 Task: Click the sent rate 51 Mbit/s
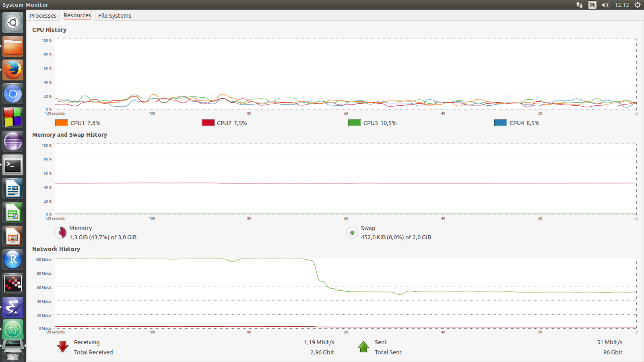[610, 342]
